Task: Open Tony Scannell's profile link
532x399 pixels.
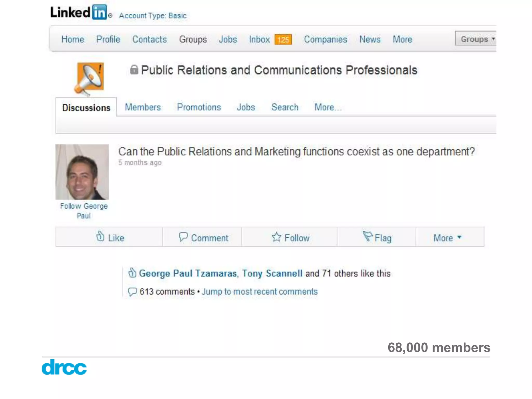Action: [x=272, y=274]
